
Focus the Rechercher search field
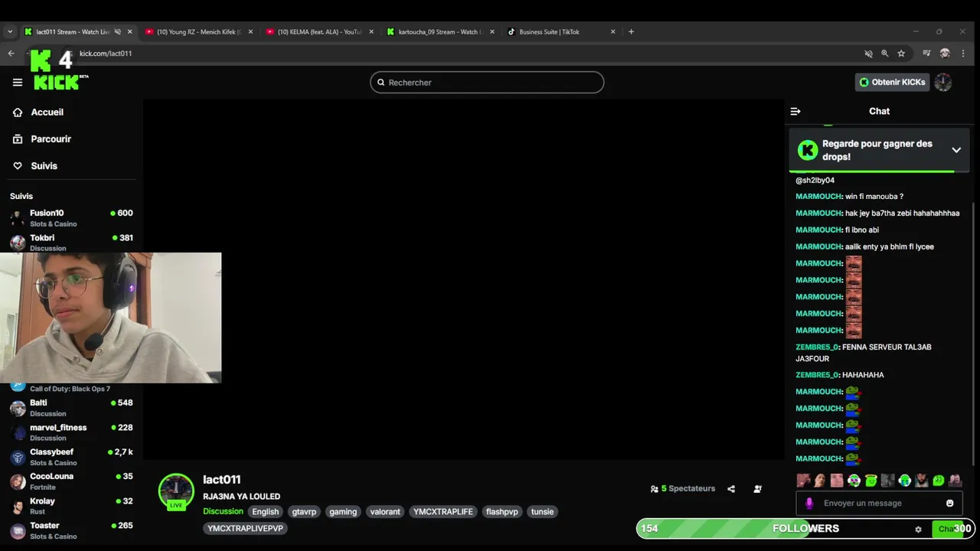click(487, 82)
